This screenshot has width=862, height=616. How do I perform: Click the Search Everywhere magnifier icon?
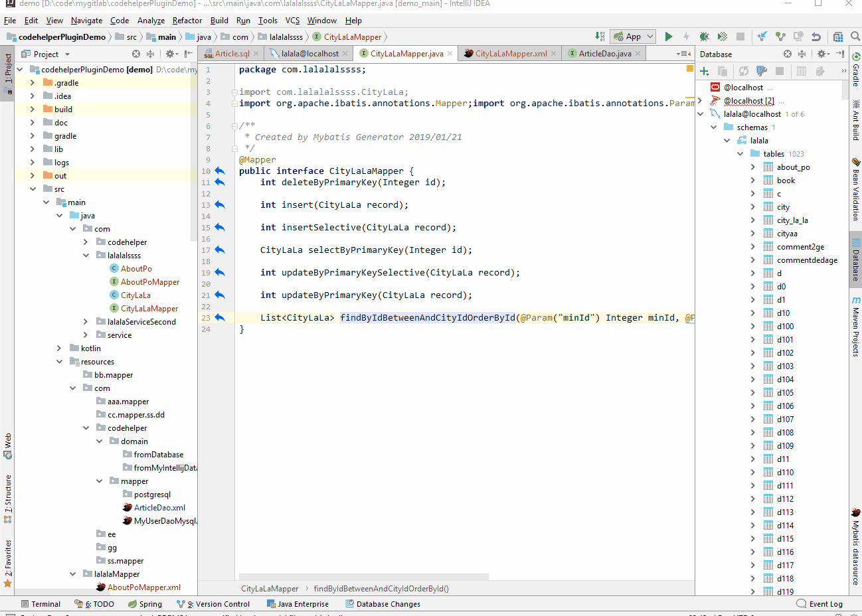(x=855, y=37)
